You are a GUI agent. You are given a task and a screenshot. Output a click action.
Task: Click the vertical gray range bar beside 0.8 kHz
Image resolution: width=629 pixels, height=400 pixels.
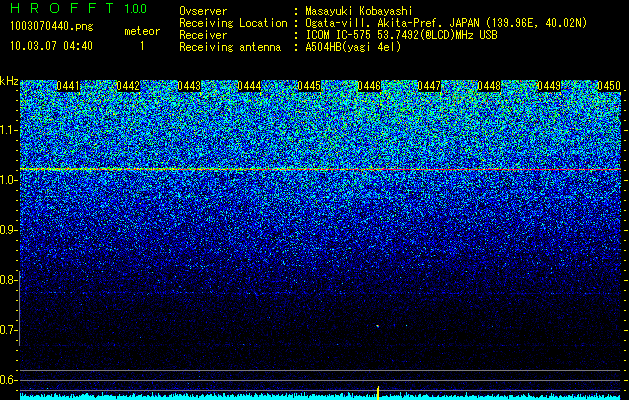(x=20, y=308)
